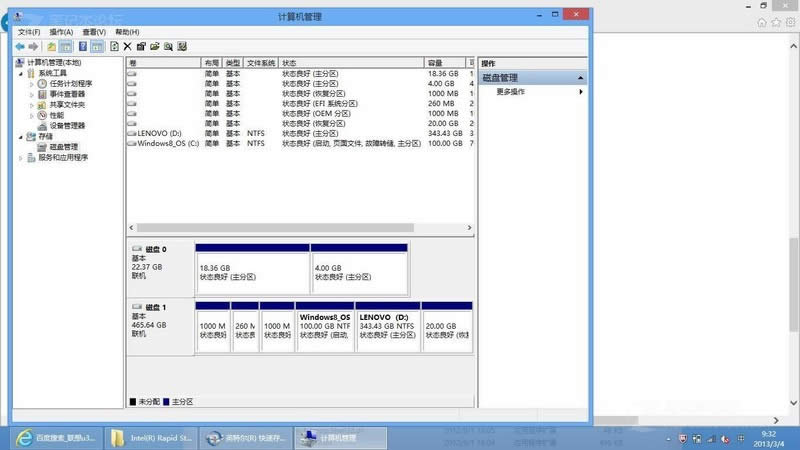
Task: Open 设备管理器 in the left tree
Action: pyautogui.click(x=67, y=126)
